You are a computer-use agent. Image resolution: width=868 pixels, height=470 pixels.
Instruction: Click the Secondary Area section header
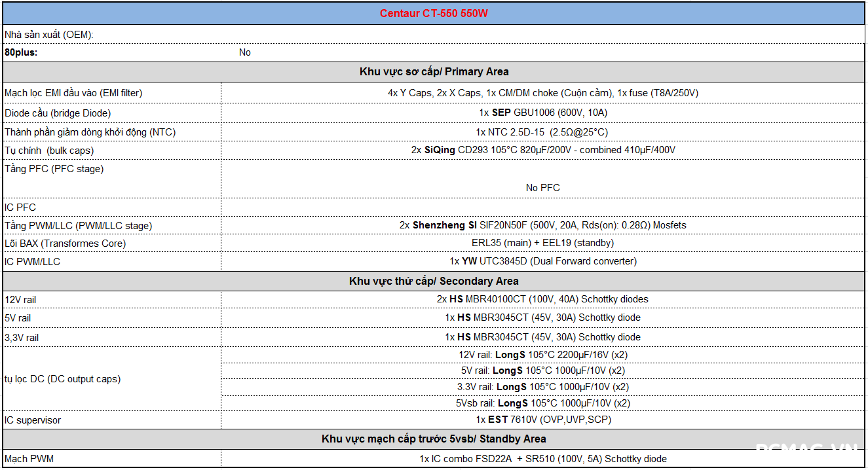(x=434, y=281)
